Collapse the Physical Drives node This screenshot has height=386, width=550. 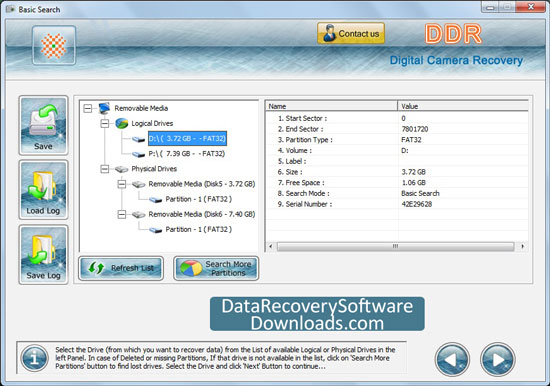(x=105, y=169)
